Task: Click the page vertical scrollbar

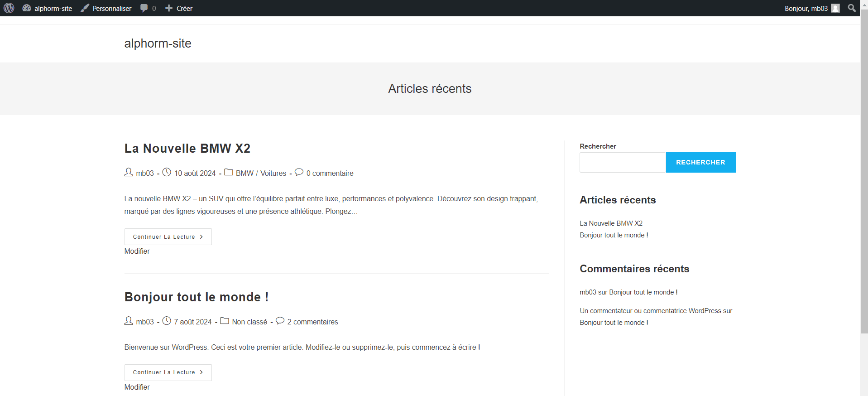Action: [x=864, y=172]
